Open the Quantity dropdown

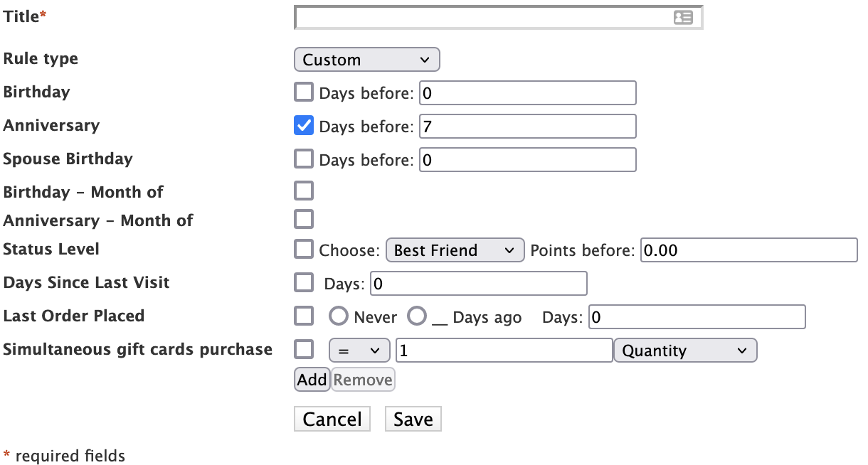[x=684, y=351]
